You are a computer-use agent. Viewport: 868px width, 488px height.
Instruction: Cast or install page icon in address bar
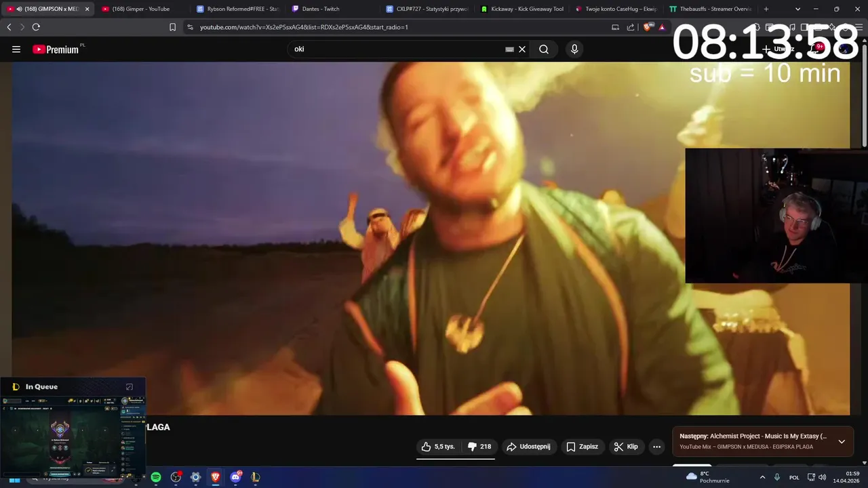[615, 27]
